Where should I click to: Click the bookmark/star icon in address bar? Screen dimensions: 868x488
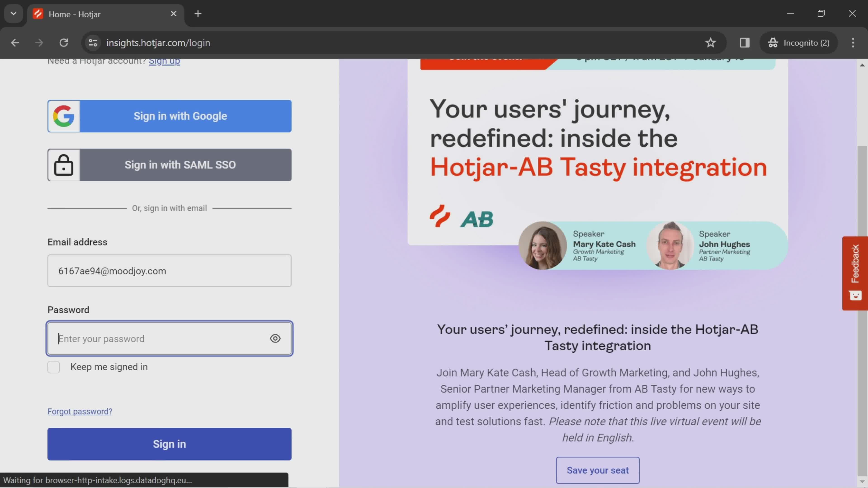coord(711,42)
